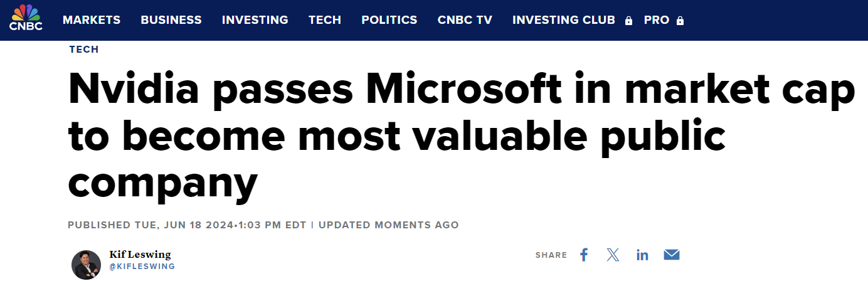Click the CNBC peacock logo
Viewport: 868px width, 286px height.
pyautogui.click(x=26, y=19)
